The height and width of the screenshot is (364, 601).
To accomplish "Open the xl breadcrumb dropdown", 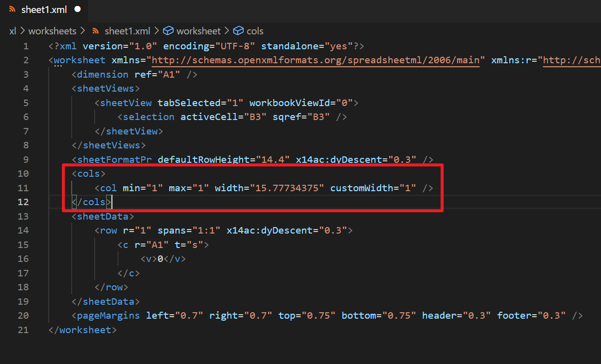I will (x=12, y=31).
